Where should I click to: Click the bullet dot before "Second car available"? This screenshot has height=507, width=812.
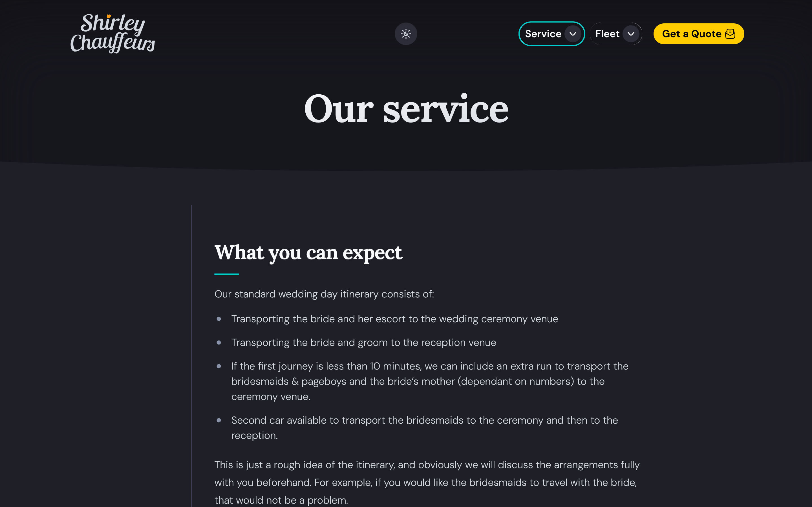pyautogui.click(x=219, y=420)
